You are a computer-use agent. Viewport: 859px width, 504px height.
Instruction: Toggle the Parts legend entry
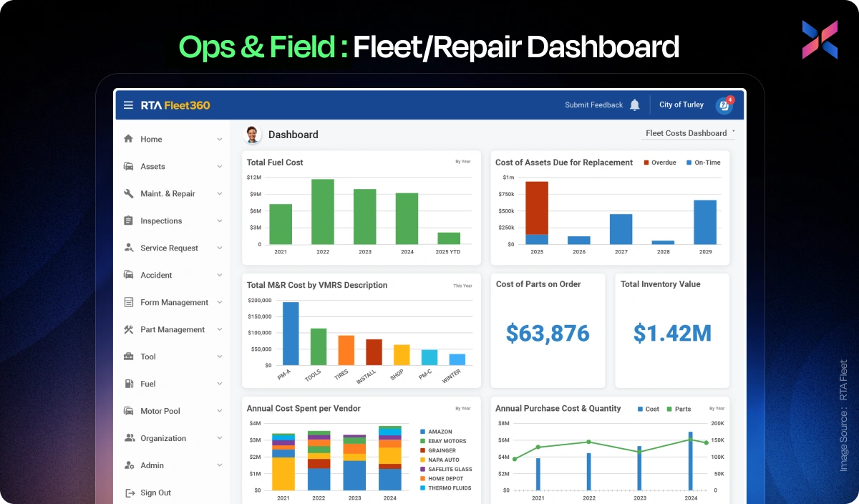click(679, 409)
